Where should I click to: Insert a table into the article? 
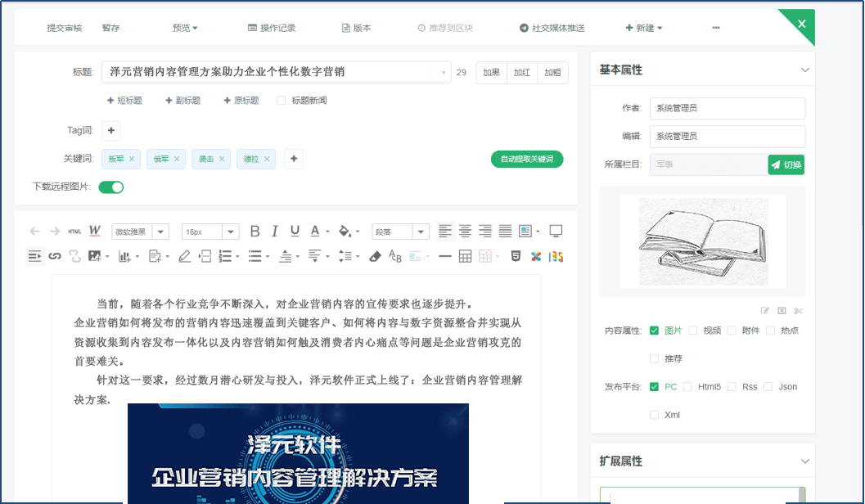(x=465, y=256)
